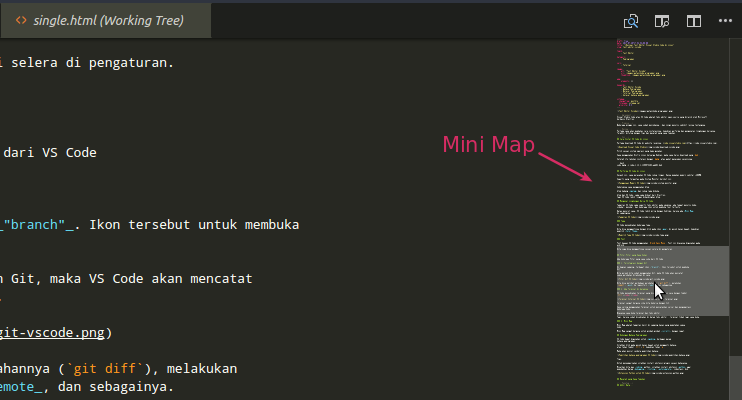Select the single.html (Working Tree) tab

(106, 20)
